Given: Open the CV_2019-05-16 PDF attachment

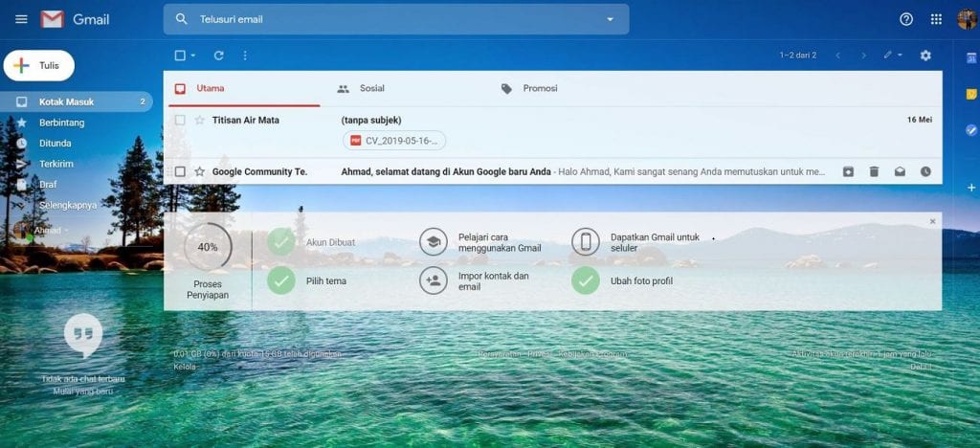Looking at the screenshot, I should [x=394, y=141].
